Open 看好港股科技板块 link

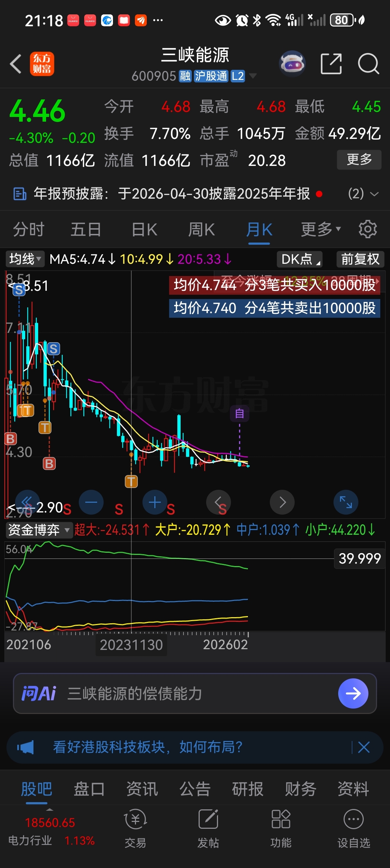pyautogui.click(x=148, y=747)
